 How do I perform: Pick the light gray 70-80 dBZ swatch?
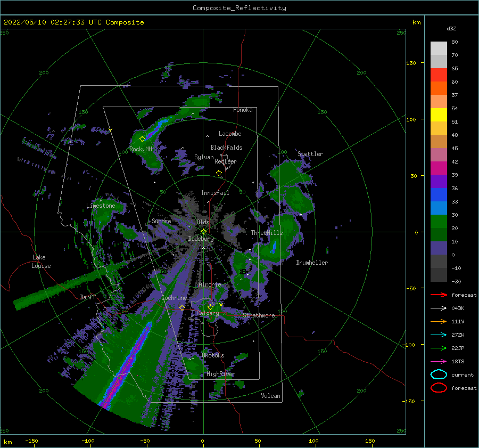439,48
